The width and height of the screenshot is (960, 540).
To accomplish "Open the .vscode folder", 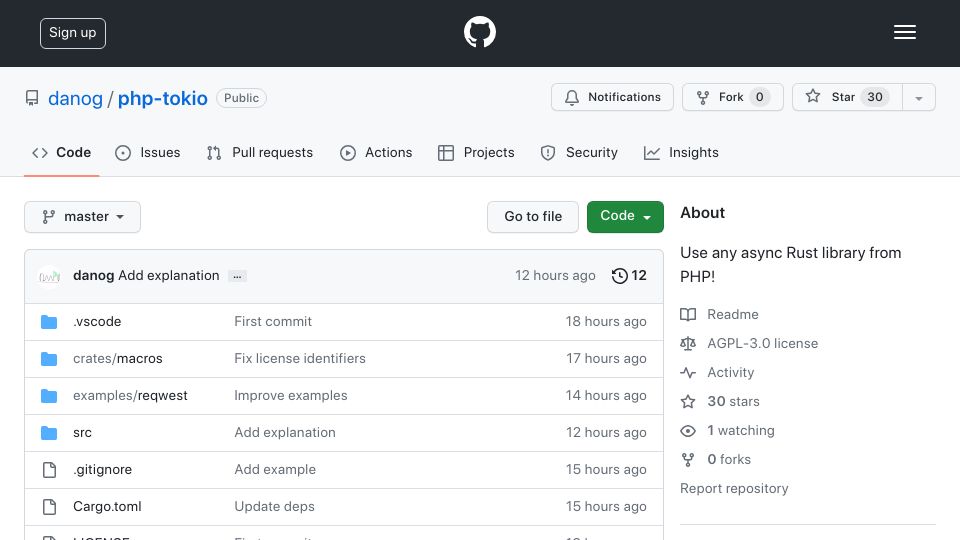I will (x=97, y=321).
